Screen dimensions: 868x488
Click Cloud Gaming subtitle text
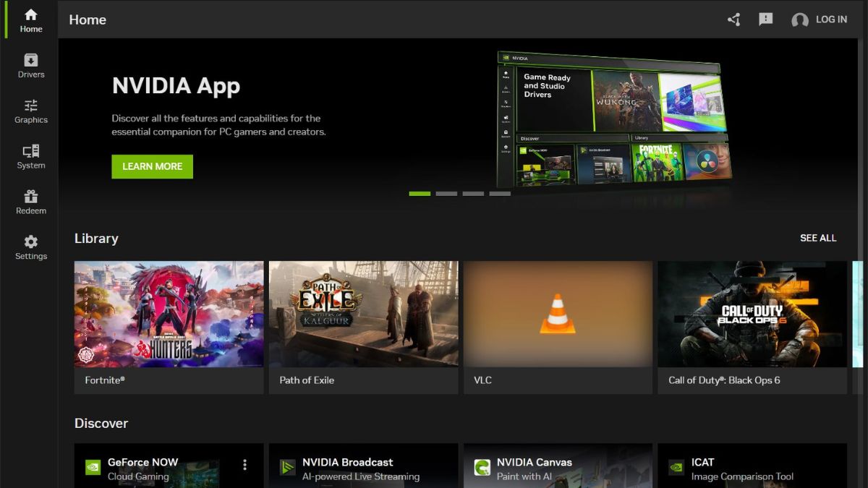(138, 476)
